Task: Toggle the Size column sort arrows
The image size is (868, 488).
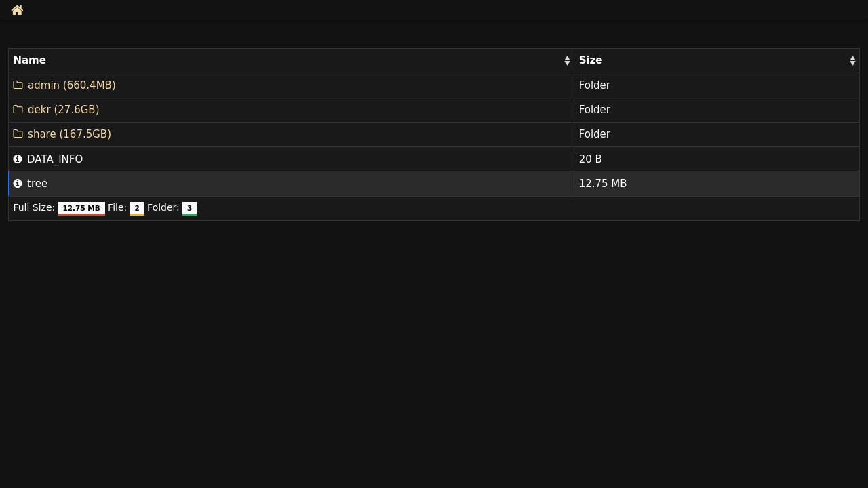Action: click(852, 61)
